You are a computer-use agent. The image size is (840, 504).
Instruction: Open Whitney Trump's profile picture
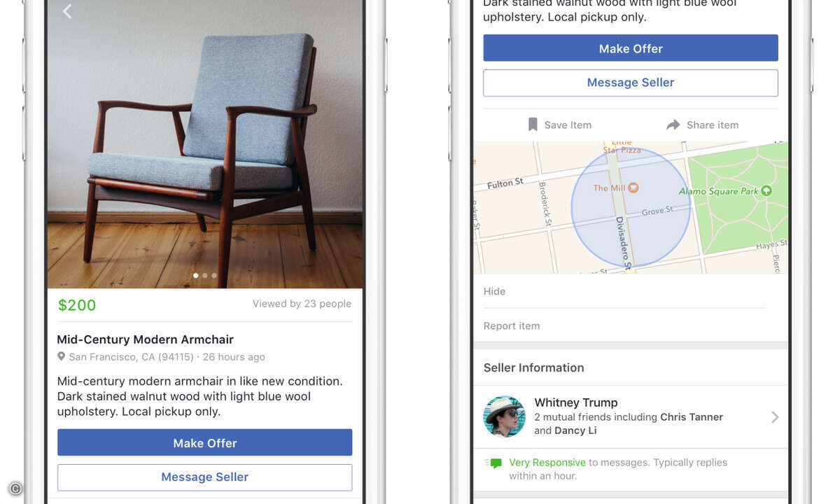tap(504, 416)
